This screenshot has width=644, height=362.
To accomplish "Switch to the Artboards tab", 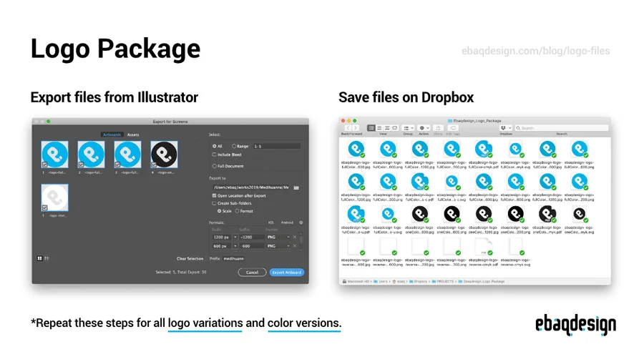I will click(x=112, y=134).
